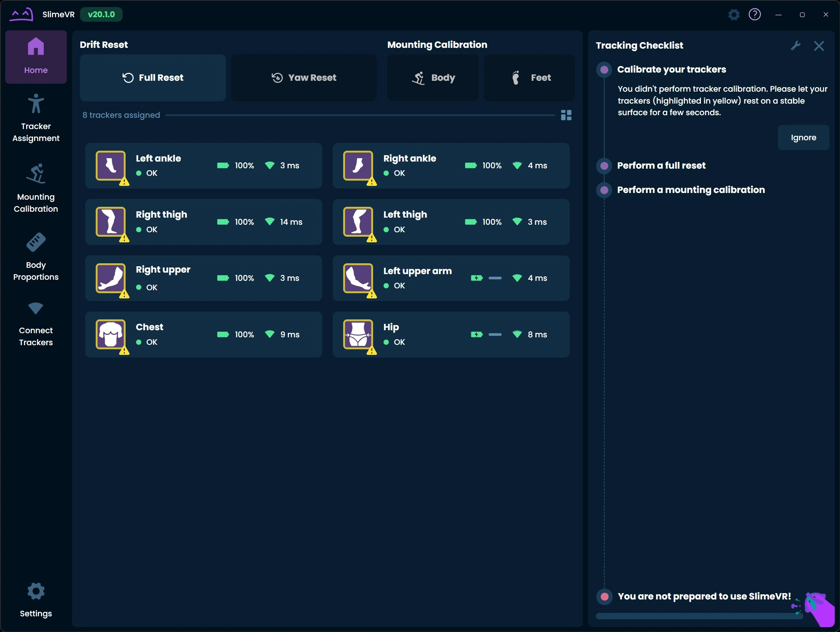Viewport: 840px width, 632px height.
Task: Click the Left upper arm OK status
Action: pyautogui.click(x=394, y=286)
